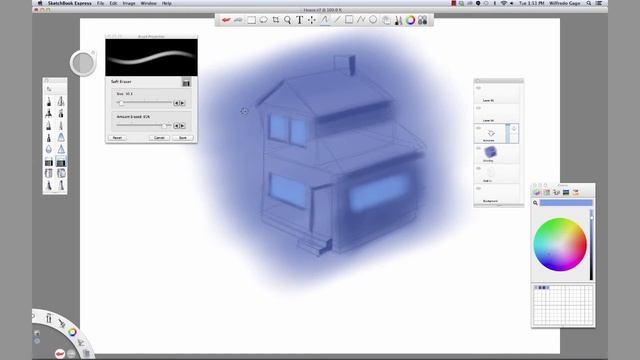Increase Amount Erased with right arrow
The height and width of the screenshot is (360, 640).
point(182,126)
